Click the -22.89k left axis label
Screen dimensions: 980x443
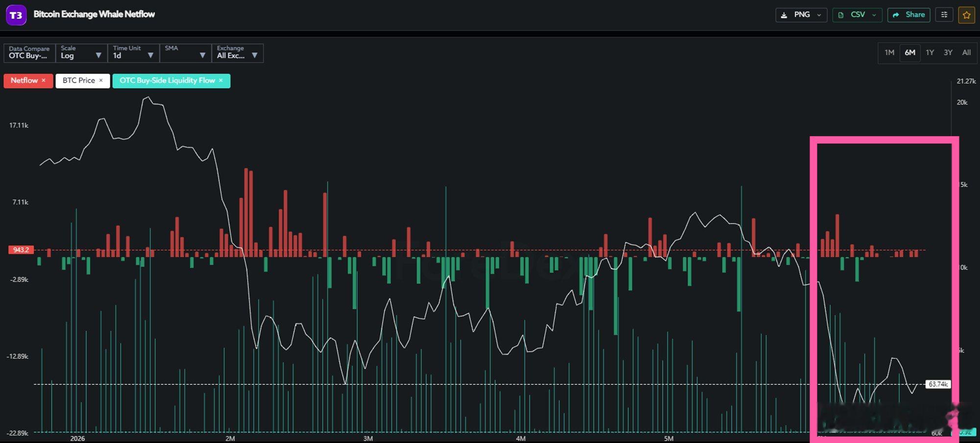pyautogui.click(x=18, y=433)
